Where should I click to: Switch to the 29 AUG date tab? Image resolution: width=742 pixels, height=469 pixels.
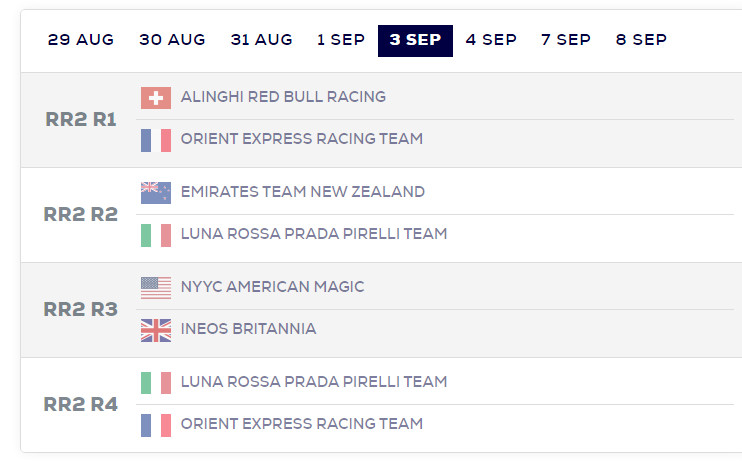81,40
